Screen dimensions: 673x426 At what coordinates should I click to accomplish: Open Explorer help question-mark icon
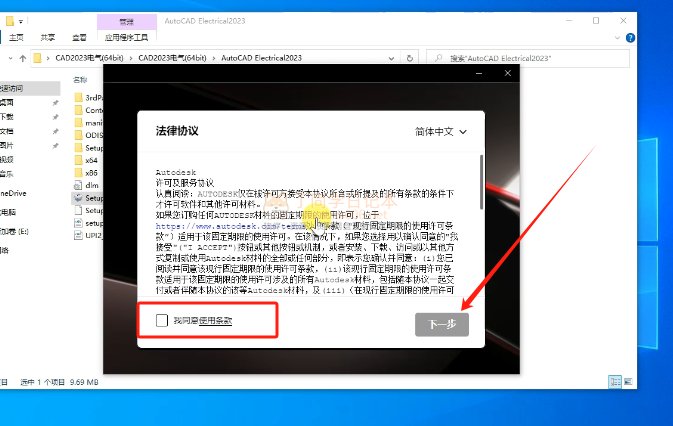631,38
